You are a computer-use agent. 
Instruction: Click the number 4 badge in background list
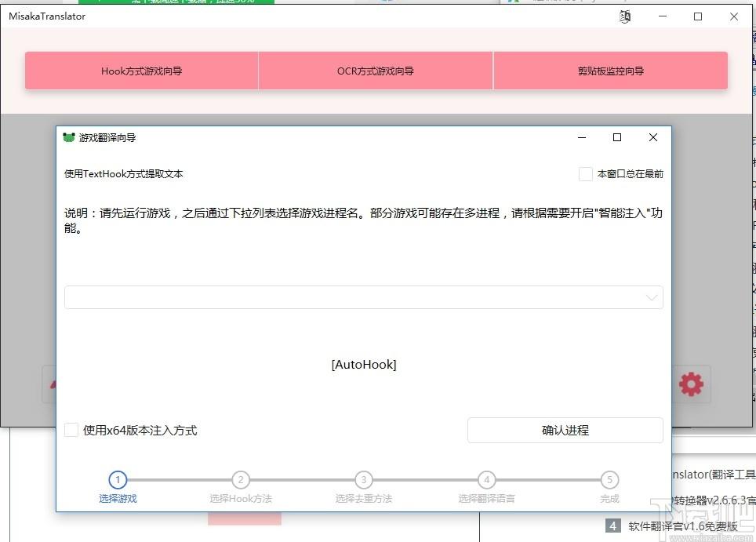(x=612, y=526)
